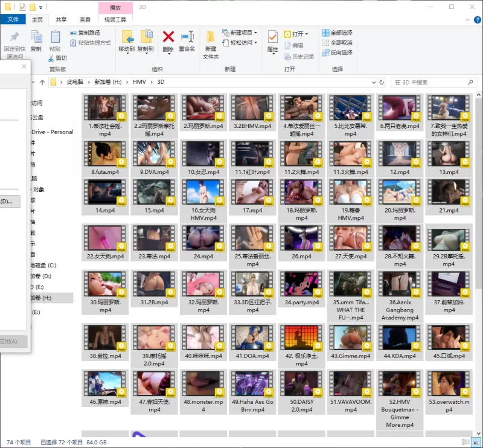Click the 粘贴 (Paste) ribbon icon
The width and height of the screenshot is (483, 448).
(x=55, y=37)
